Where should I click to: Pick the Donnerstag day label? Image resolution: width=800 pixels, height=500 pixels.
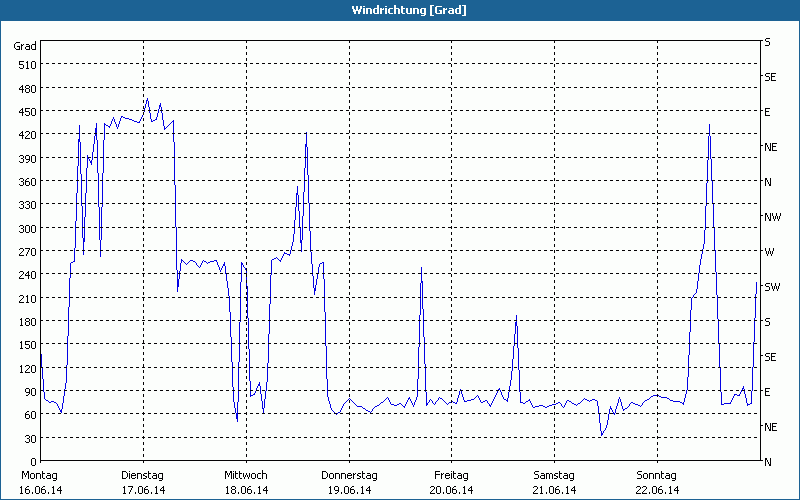(x=349, y=475)
